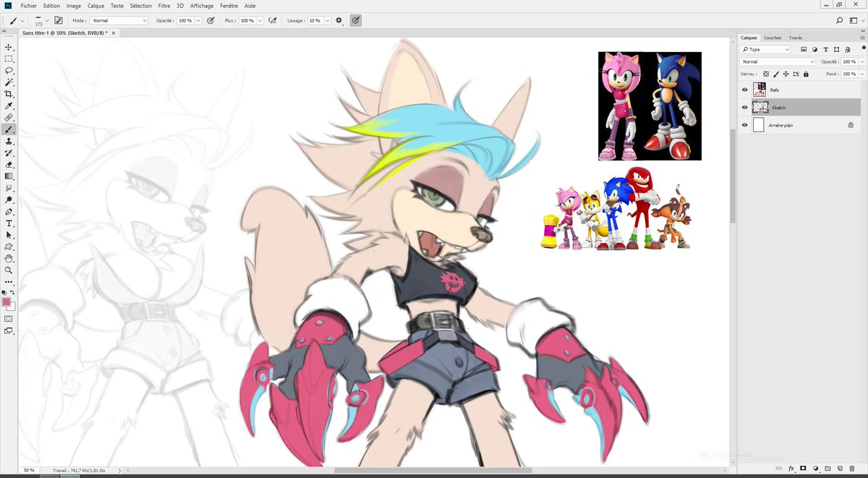Close the Sans titre-1 document tab
This screenshot has width=868, height=478.
coord(114,33)
